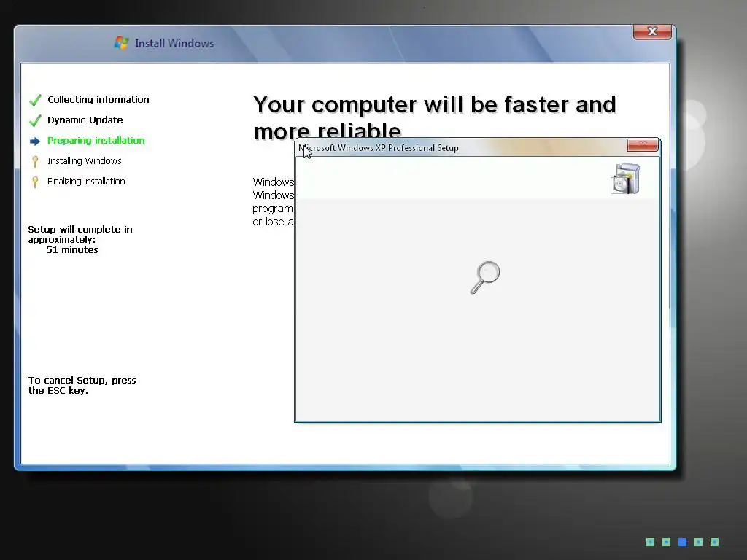Click the highlighted blue progress square at bottom right
Image resolution: width=747 pixels, height=560 pixels.
[x=682, y=542]
